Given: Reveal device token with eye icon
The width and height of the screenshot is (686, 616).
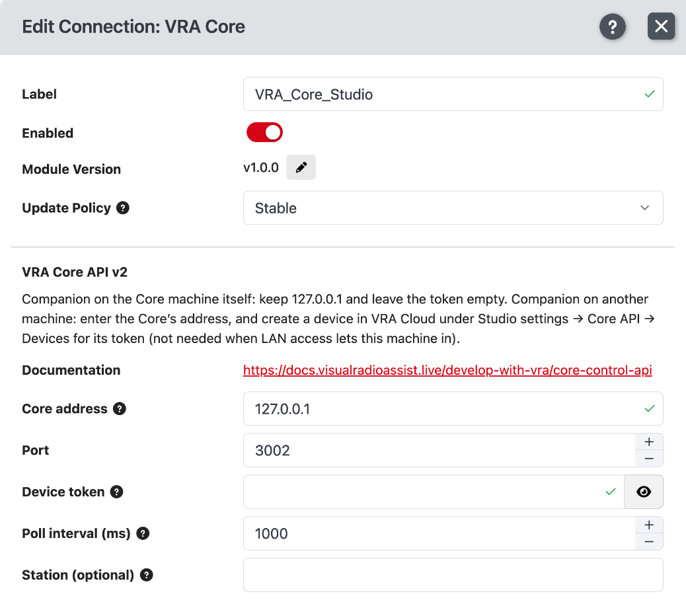Looking at the screenshot, I should 644,492.
